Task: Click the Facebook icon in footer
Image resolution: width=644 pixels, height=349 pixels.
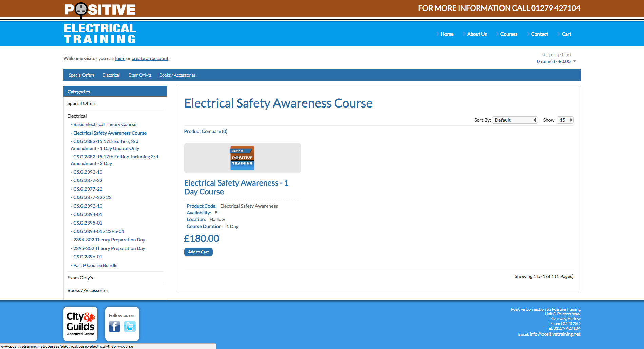Action: click(114, 327)
